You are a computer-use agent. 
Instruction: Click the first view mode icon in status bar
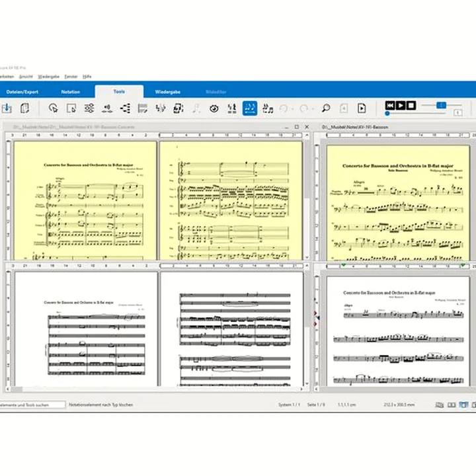(x=439, y=405)
